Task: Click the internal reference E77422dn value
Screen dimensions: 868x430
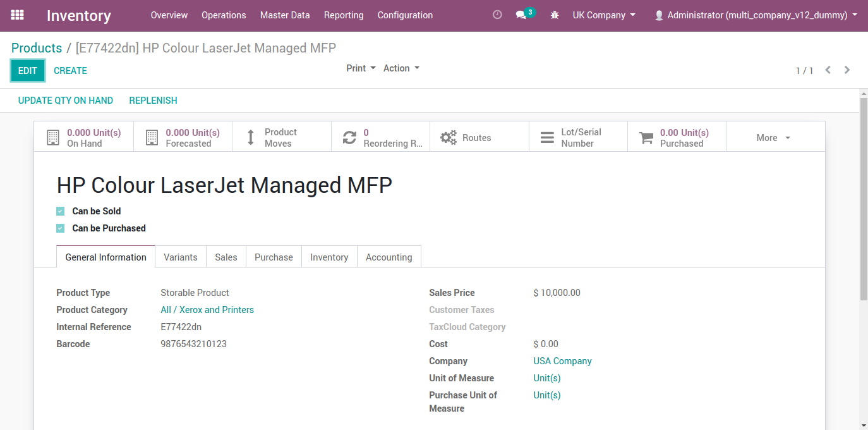Action: pyautogui.click(x=181, y=327)
